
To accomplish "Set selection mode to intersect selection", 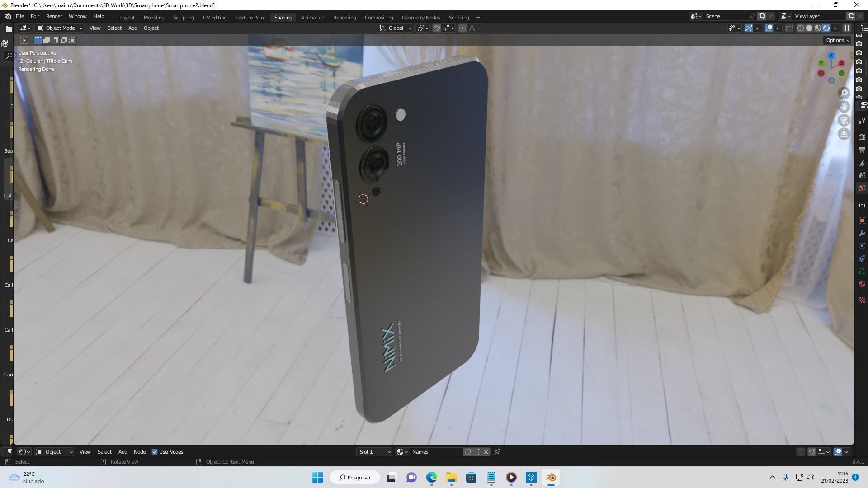I will click(72, 40).
